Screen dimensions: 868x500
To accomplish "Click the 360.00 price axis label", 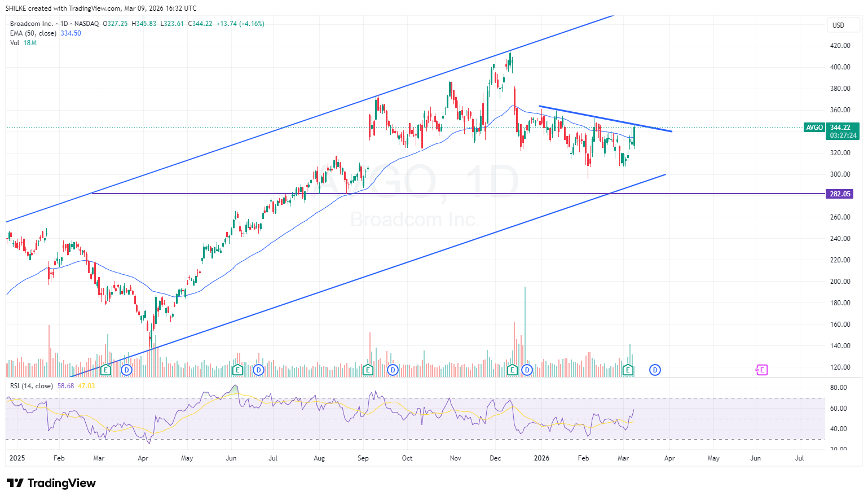I will pos(840,110).
